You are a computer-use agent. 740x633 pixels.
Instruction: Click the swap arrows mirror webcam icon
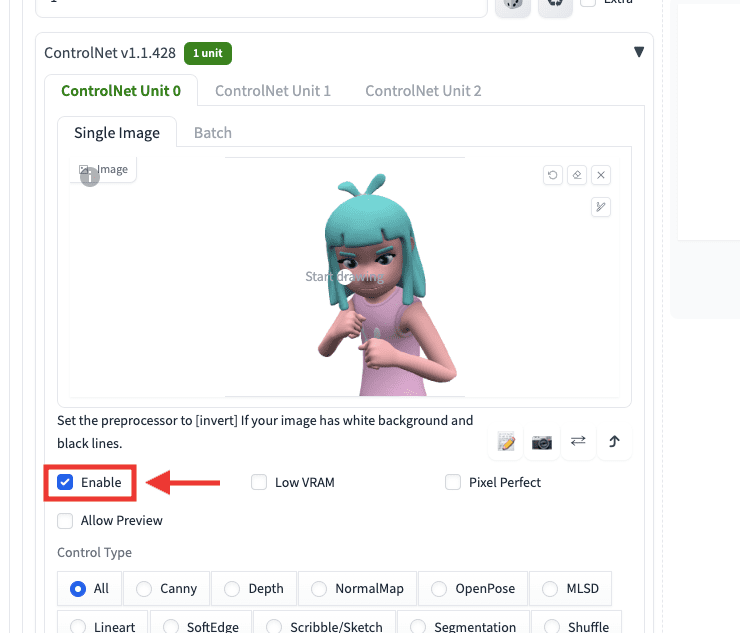(578, 442)
